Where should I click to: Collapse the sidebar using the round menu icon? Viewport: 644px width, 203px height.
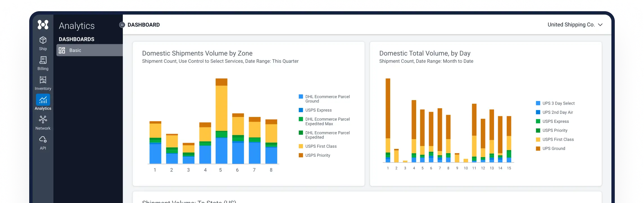122,25
